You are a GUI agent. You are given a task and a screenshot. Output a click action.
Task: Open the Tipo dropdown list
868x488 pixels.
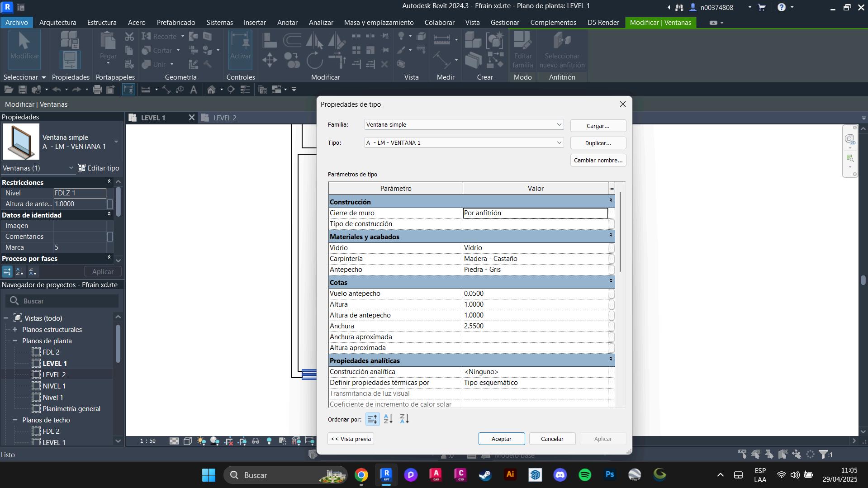tap(559, 143)
